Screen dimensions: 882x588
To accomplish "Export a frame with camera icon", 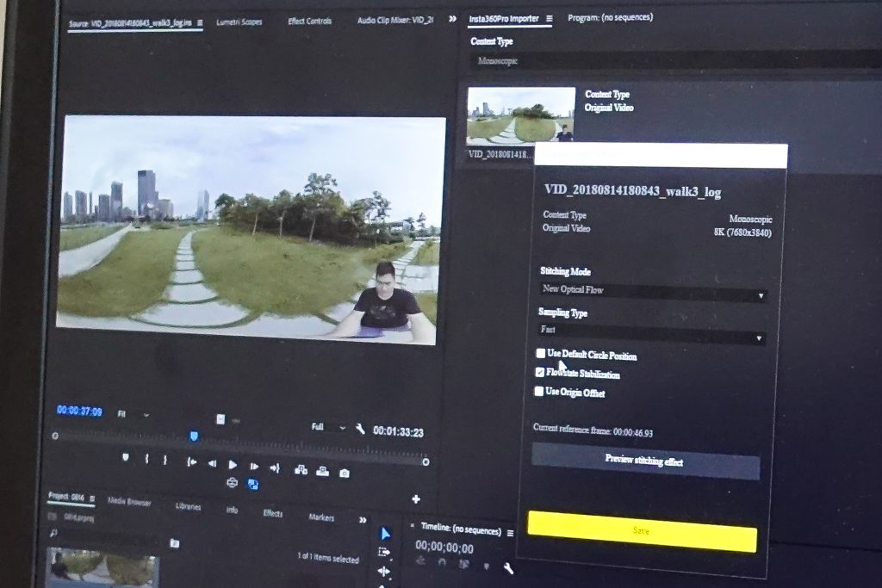I will coord(345,473).
